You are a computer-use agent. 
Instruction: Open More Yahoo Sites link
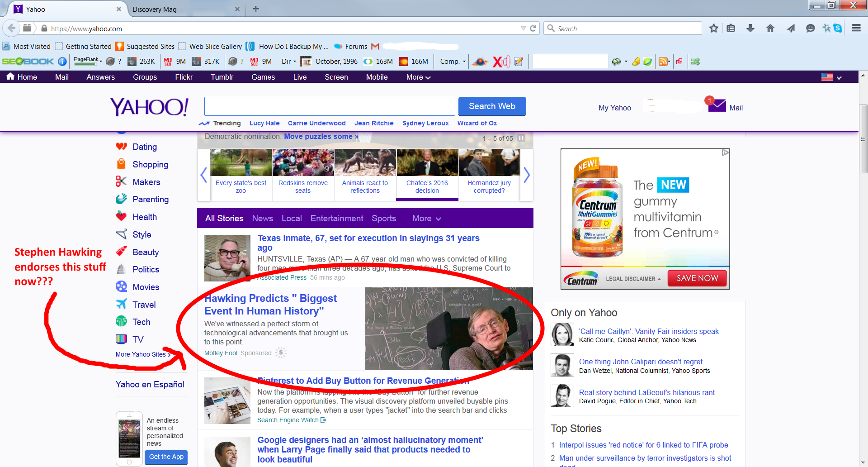click(143, 354)
